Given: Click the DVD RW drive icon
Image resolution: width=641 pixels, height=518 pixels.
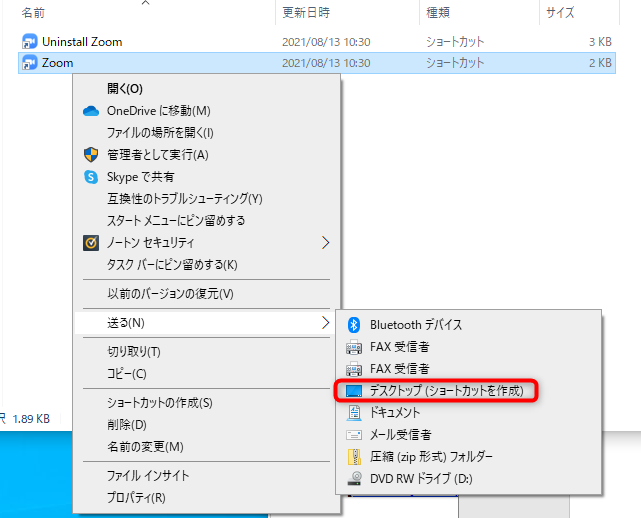Looking at the screenshot, I should tap(354, 478).
